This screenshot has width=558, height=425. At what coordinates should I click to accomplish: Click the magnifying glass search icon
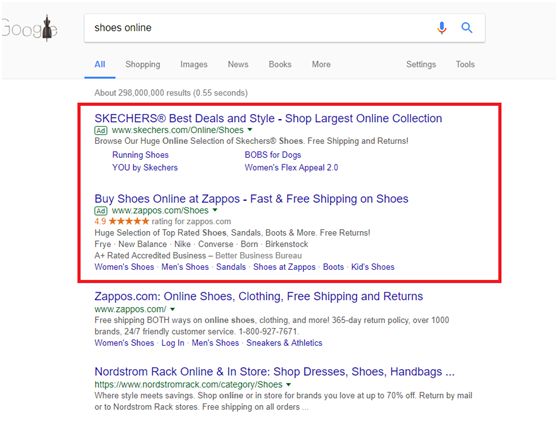(467, 27)
